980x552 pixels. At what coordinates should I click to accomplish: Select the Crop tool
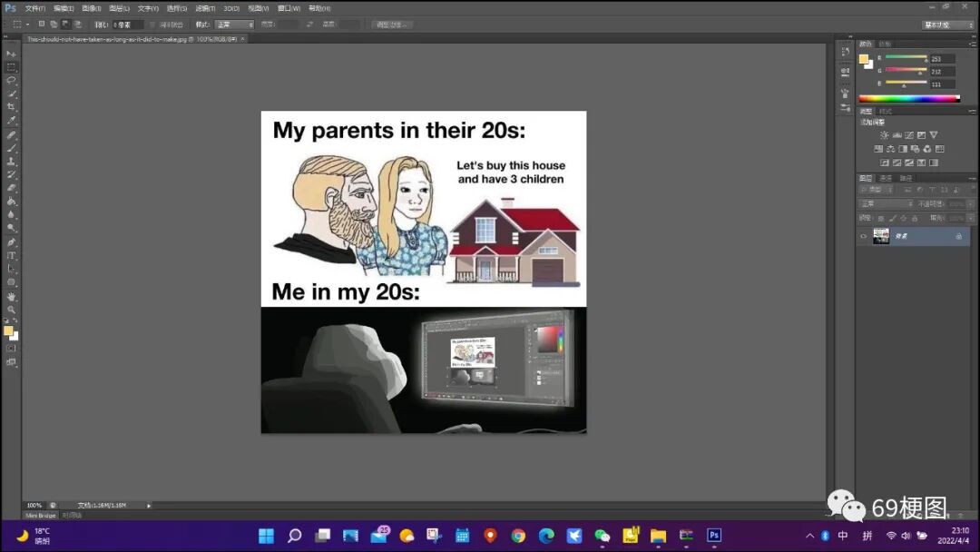click(11, 107)
